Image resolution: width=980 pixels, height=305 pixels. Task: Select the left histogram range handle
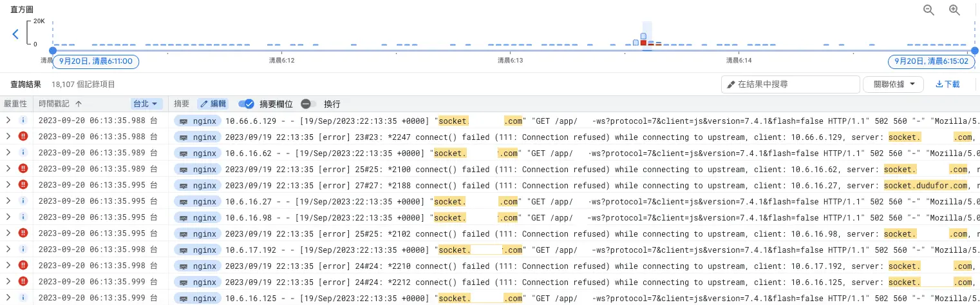(53, 50)
